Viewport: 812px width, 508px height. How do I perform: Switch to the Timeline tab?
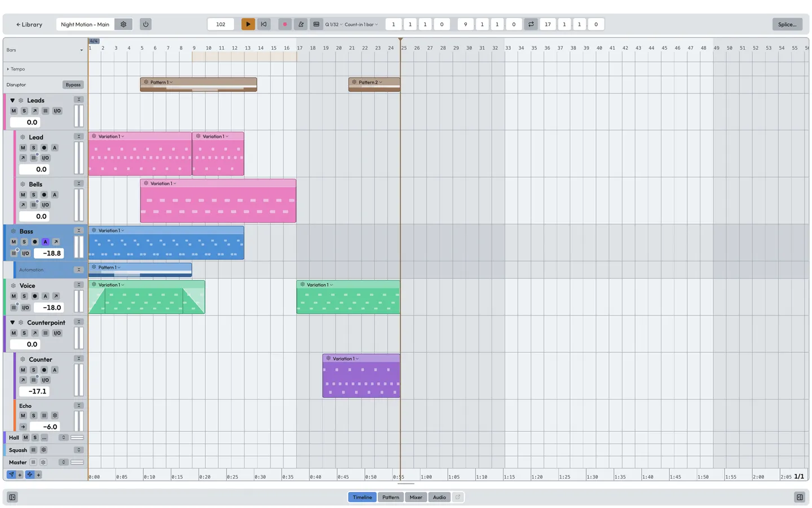[x=362, y=497]
